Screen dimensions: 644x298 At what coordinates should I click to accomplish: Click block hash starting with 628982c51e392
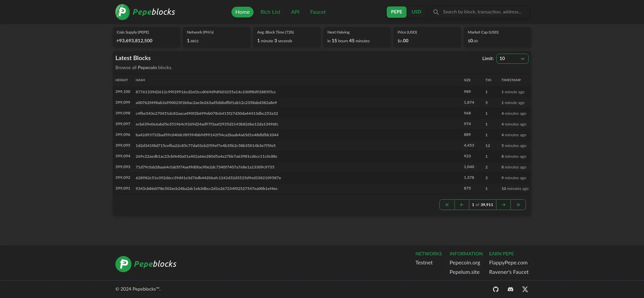[x=208, y=178]
